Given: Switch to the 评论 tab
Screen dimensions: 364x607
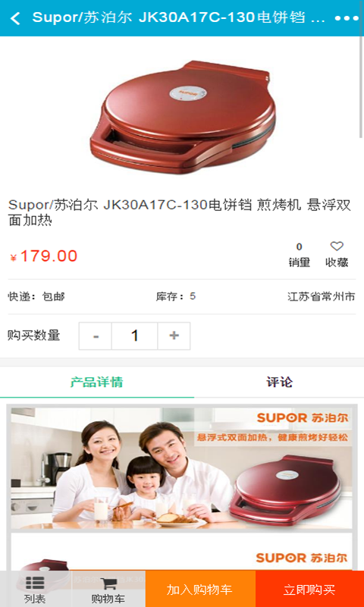Looking at the screenshot, I should [x=279, y=382].
